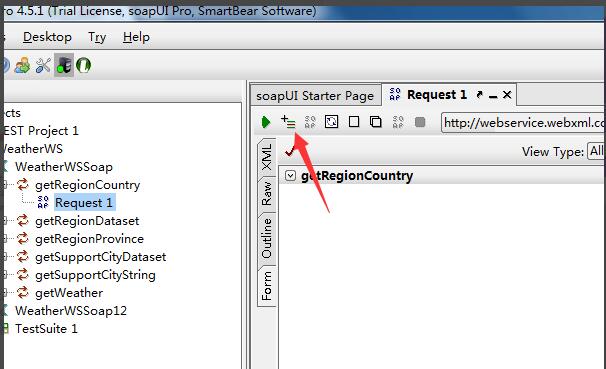This screenshot has width=606, height=369.
Task: Select getRegionDataset operation
Action: (87, 221)
